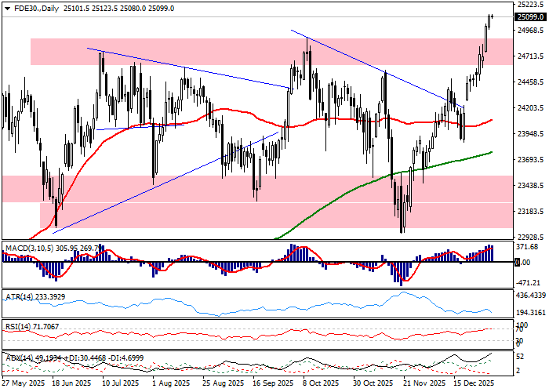The height and width of the screenshot is (392, 549).
Task: Click the 22928.5 price scale label
Action: [x=531, y=237]
